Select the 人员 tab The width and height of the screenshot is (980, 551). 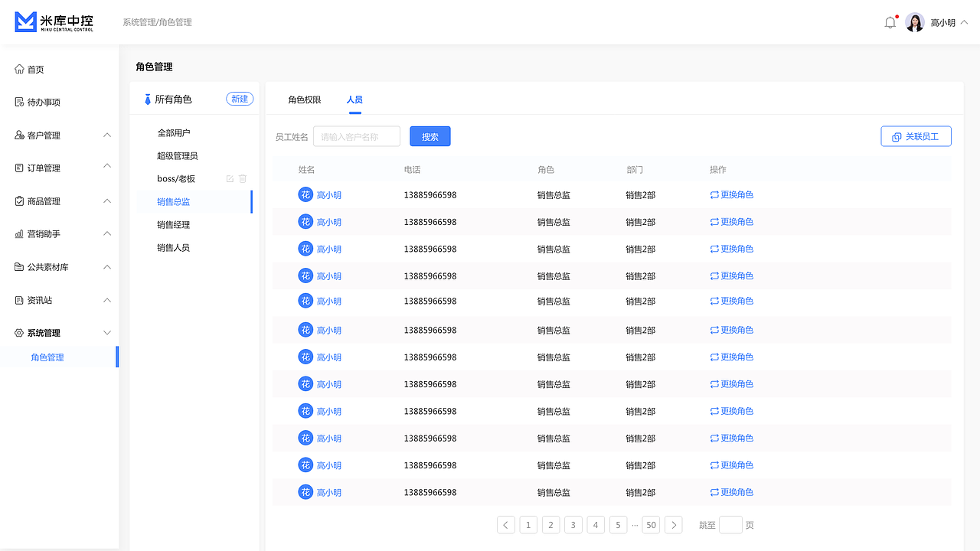[x=354, y=100]
